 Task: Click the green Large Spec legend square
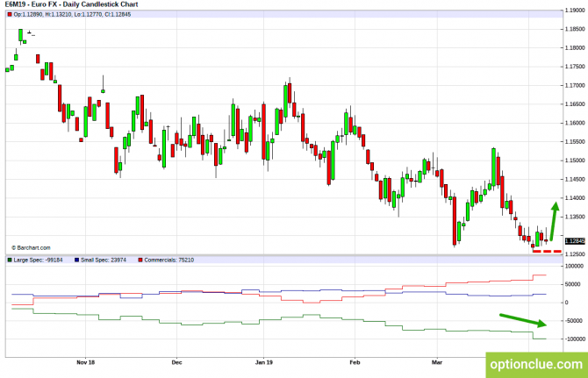tap(9, 260)
